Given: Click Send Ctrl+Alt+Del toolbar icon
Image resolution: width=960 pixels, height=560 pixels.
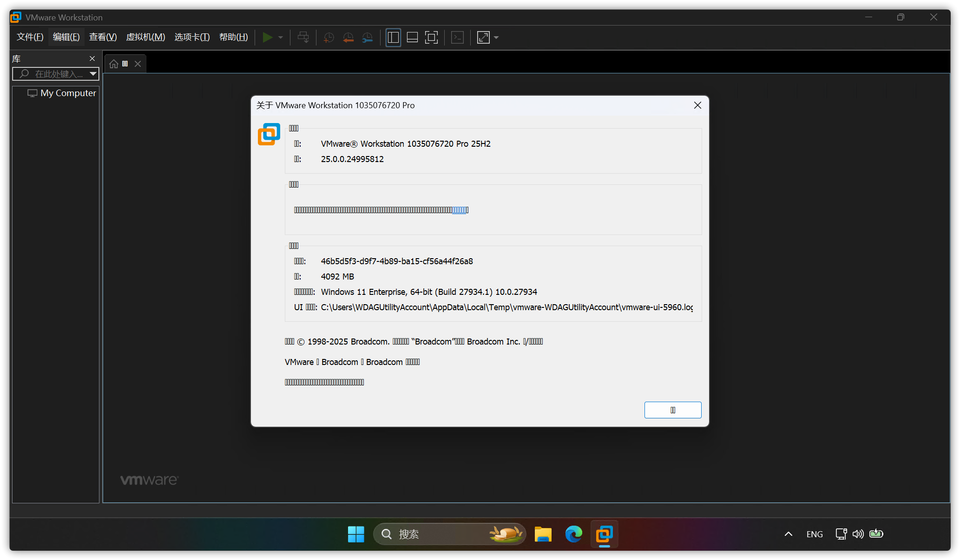Looking at the screenshot, I should pyautogui.click(x=303, y=37).
